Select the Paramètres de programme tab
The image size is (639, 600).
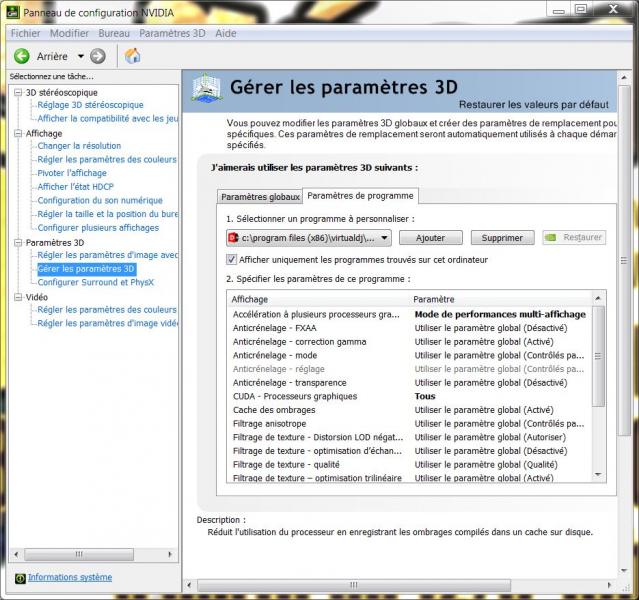tap(360, 196)
